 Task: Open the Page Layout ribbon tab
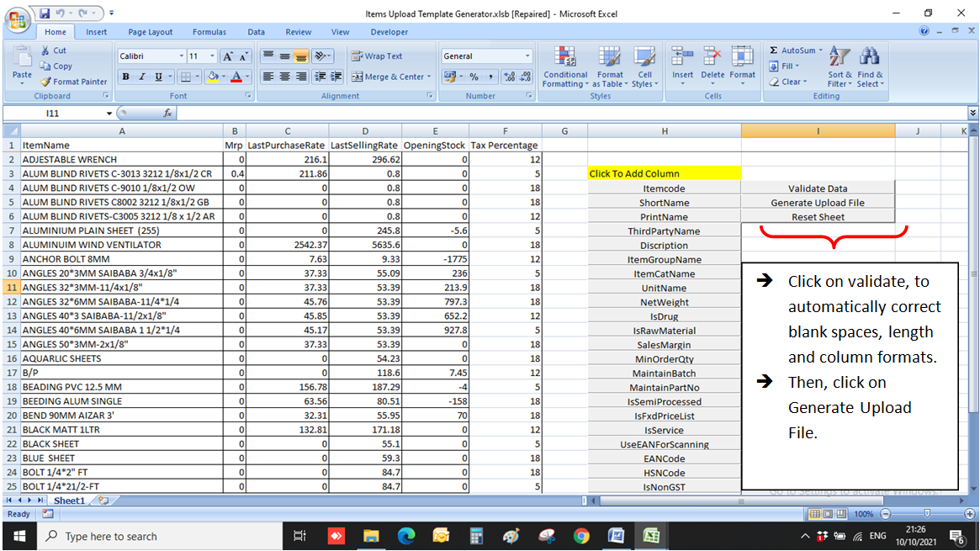149,31
